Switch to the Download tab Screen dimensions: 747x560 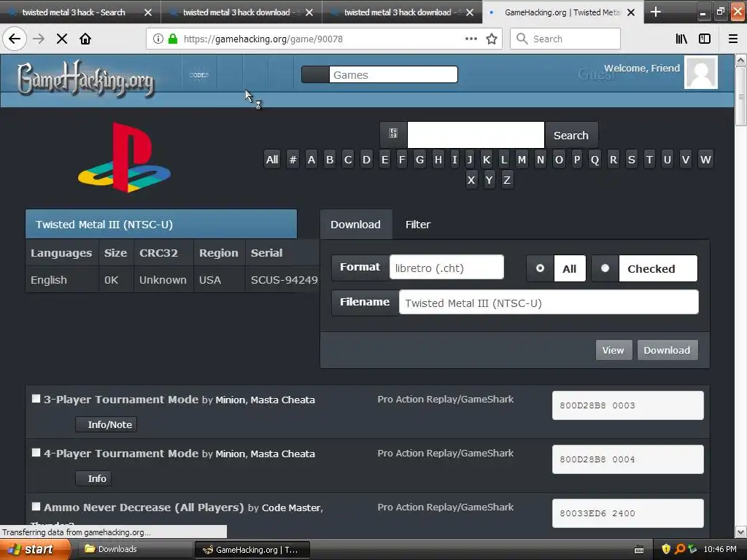tap(355, 225)
